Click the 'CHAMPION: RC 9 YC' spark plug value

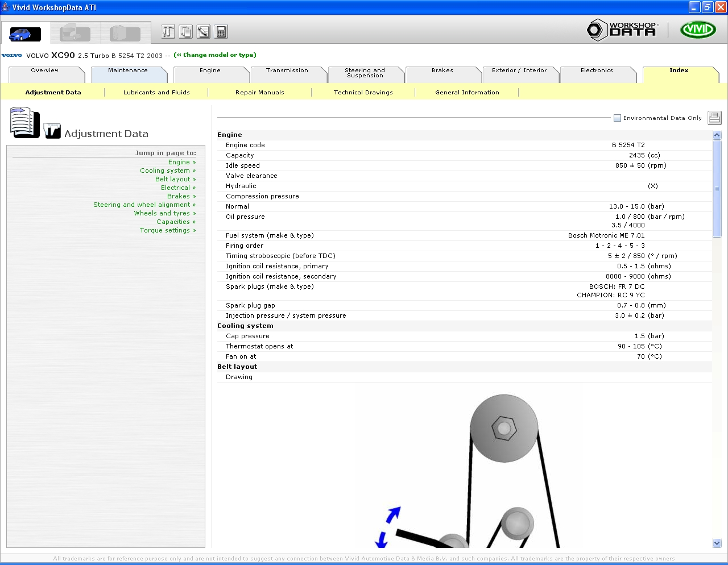611,295
